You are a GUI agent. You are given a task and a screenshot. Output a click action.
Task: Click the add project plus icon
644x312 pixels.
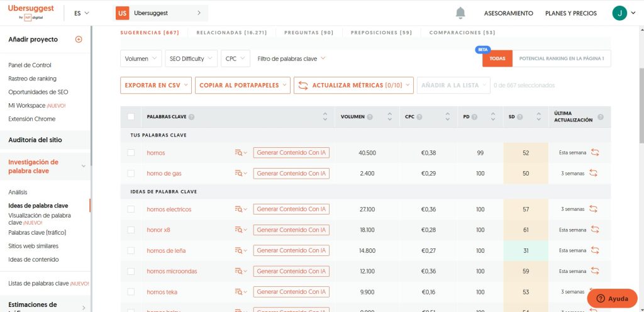(x=79, y=40)
